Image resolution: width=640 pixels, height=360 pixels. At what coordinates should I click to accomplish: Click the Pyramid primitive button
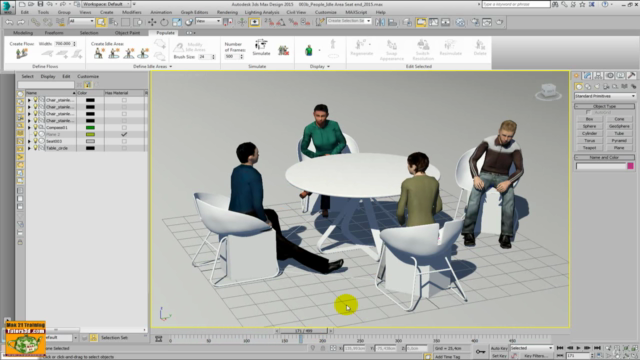click(619, 140)
